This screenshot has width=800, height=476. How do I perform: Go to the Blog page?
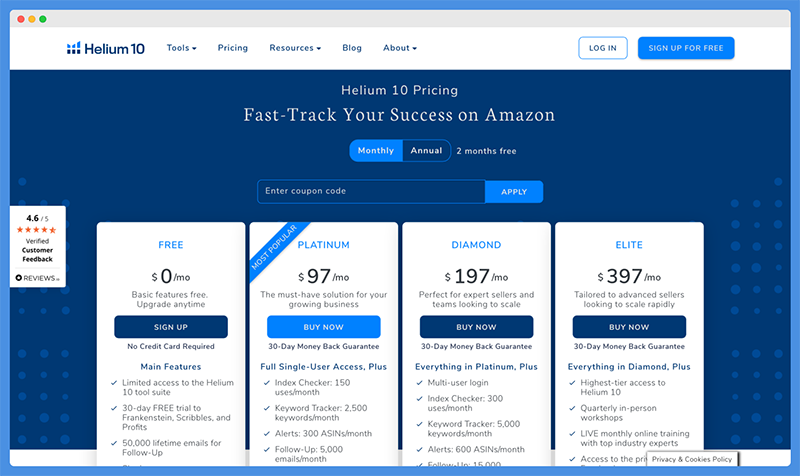point(352,48)
